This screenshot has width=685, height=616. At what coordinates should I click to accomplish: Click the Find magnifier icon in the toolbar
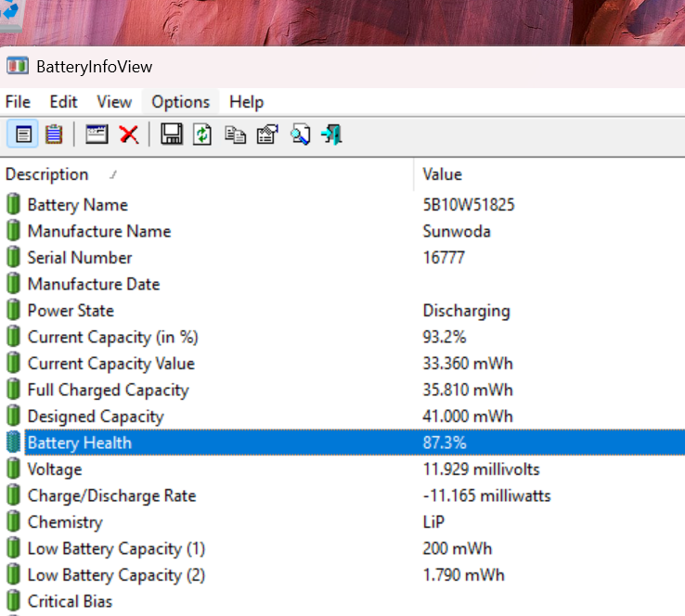pos(300,135)
